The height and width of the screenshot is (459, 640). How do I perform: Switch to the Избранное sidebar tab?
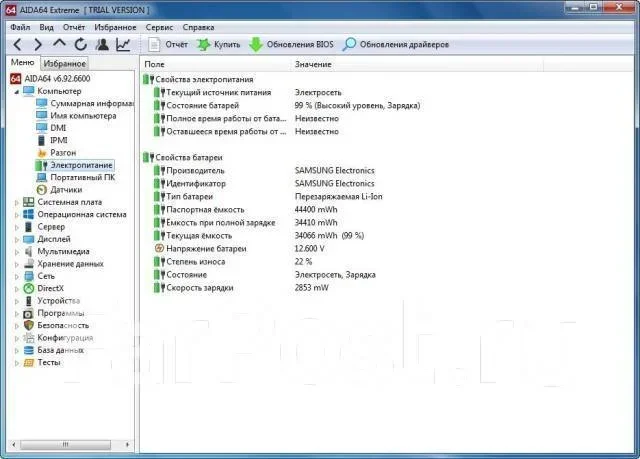(64, 64)
